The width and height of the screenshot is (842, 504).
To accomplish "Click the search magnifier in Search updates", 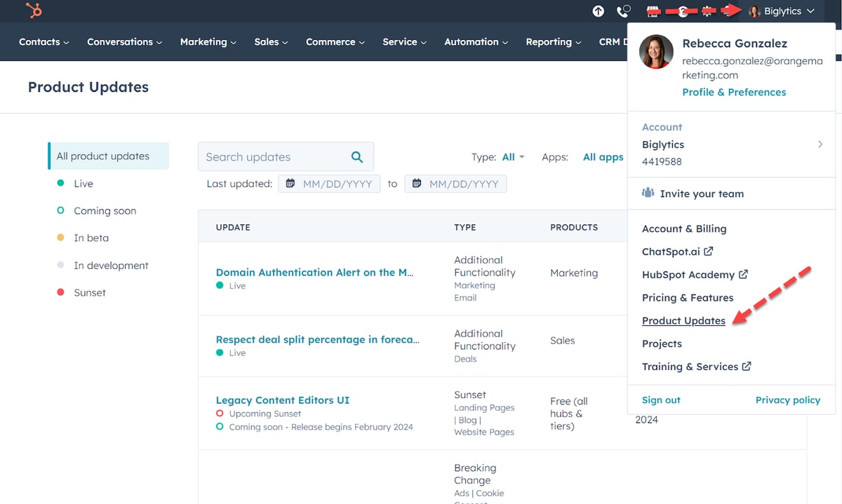I will point(356,156).
